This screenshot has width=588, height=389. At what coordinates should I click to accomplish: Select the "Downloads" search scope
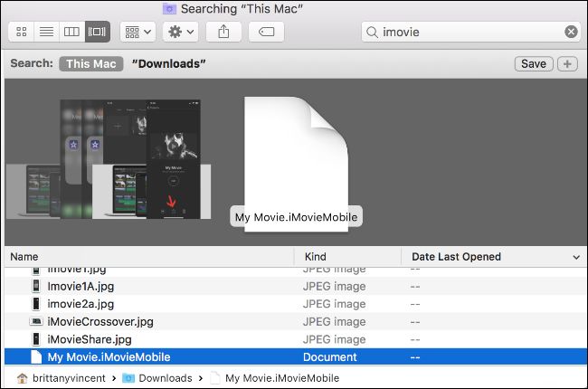168,63
